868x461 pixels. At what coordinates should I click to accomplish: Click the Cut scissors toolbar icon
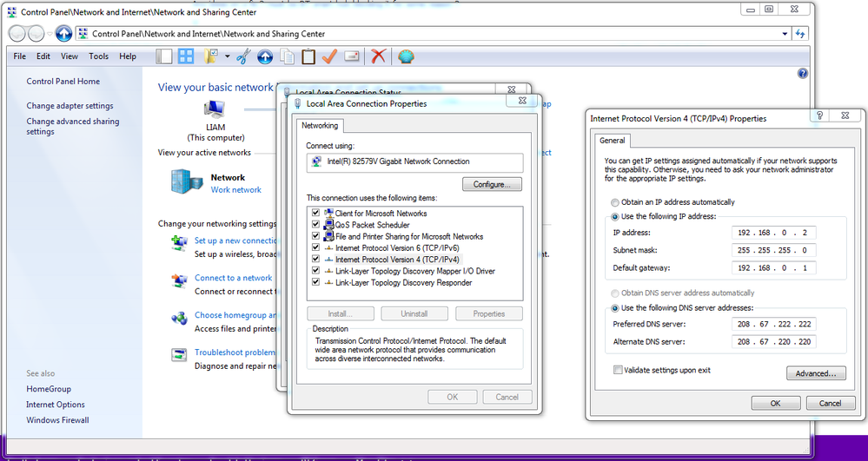coord(243,56)
